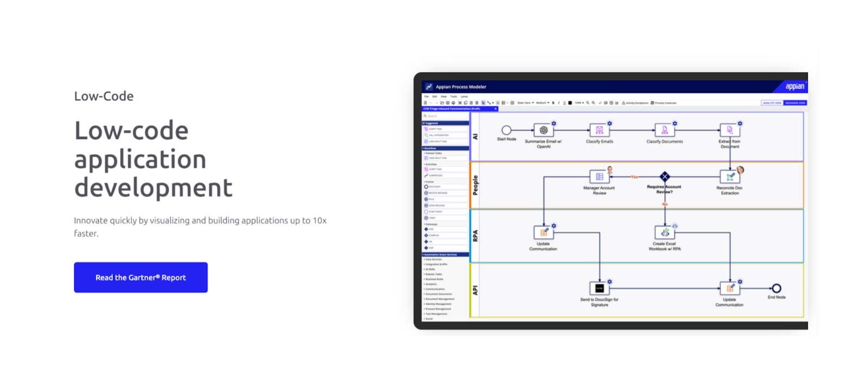Click the Appian Process Modeler logo icon
868x385 pixels.
[x=429, y=86]
